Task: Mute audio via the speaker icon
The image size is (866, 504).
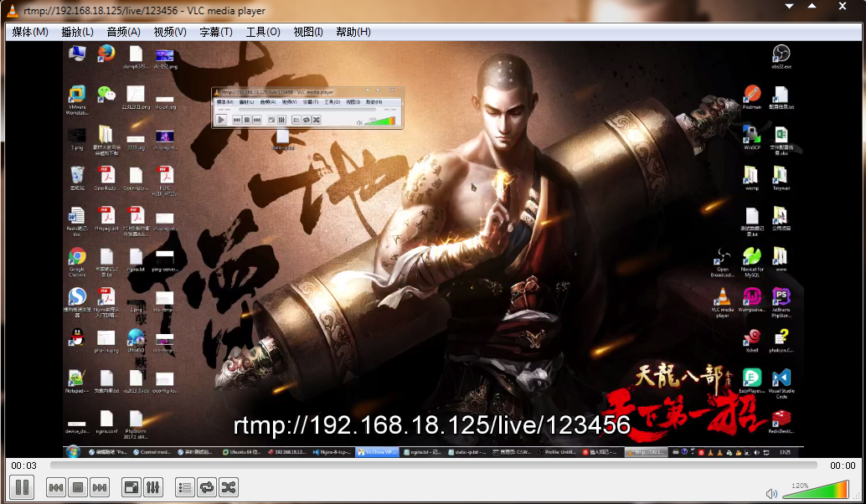Action: click(x=771, y=493)
